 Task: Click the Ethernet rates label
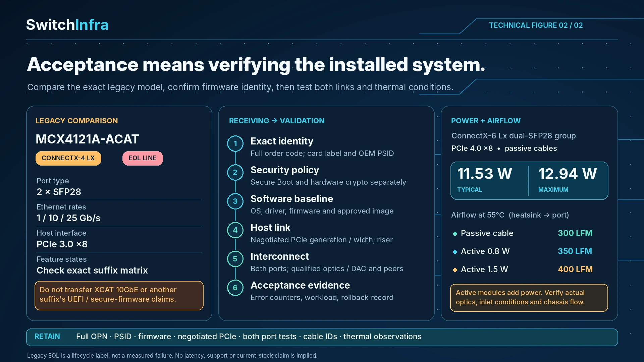tap(61, 207)
